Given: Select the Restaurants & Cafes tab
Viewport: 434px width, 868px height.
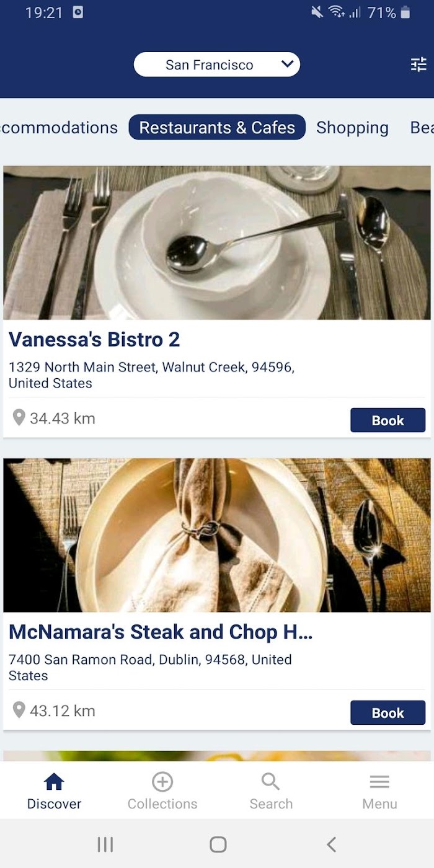Looking at the screenshot, I should 217,127.
